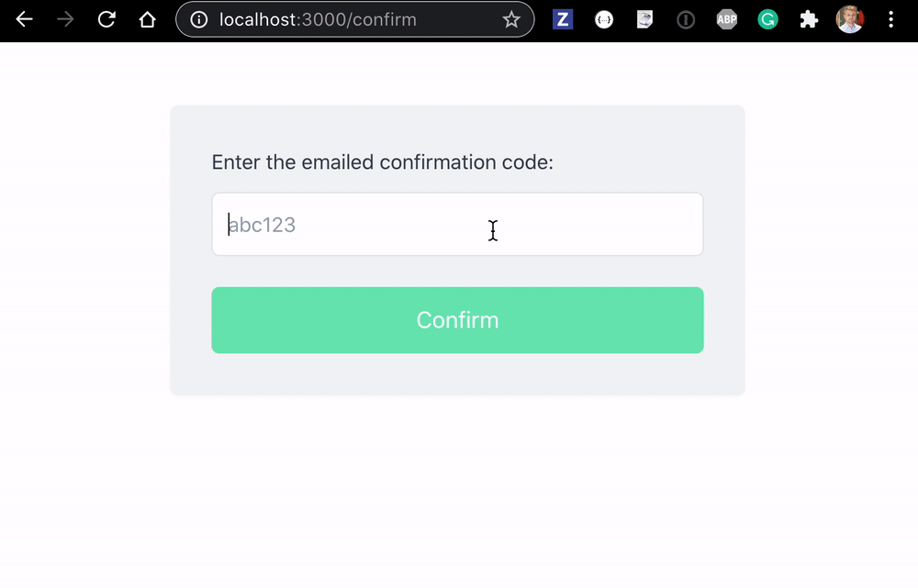Reload the current page
The width and height of the screenshot is (918, 588).
tap(106, 19)
